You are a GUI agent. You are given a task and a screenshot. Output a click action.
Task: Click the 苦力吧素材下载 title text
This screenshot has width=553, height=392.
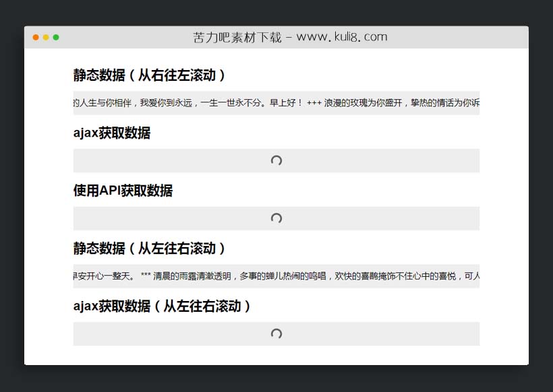[236, 38]
